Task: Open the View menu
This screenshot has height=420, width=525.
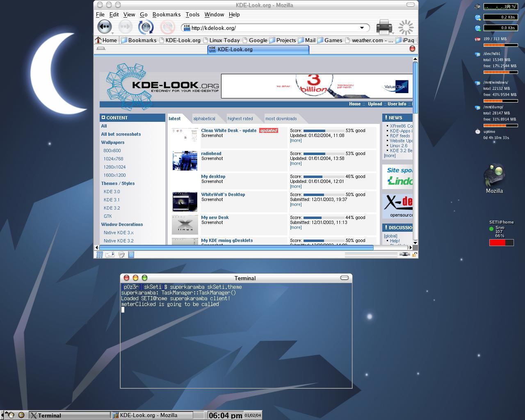Action: (x=129, y=14)
